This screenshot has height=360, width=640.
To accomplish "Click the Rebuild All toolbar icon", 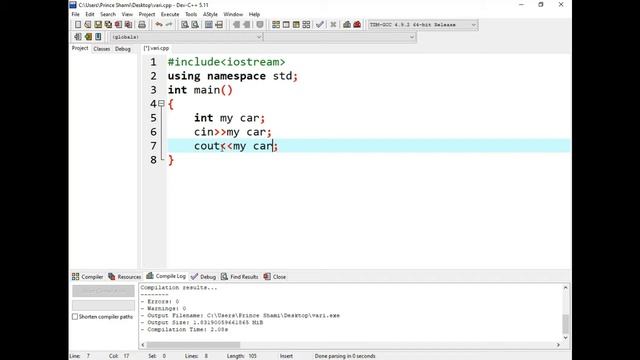I will point(306,25).
